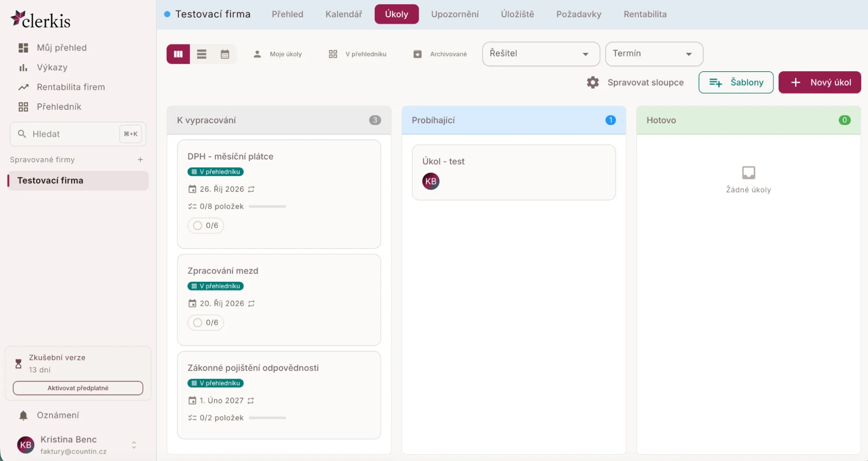868x461 pixels.
Task: Switch to the Kalendář tab
Action: coord(344,14)
